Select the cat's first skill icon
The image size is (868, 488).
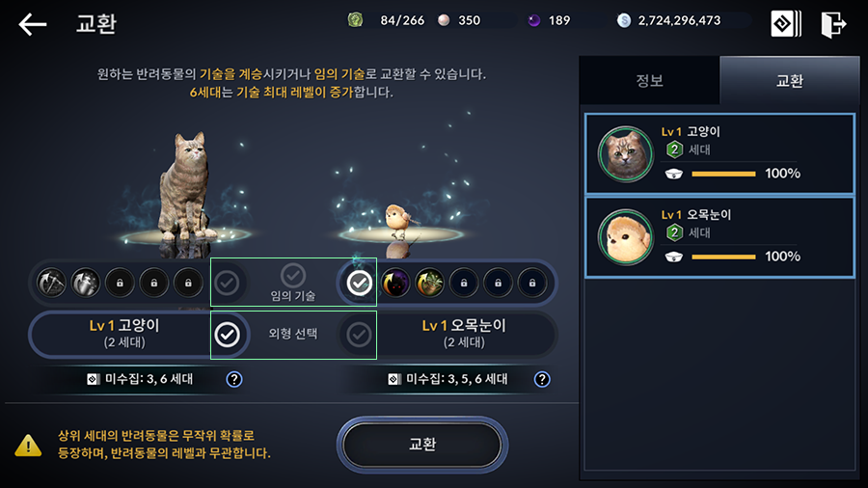coord(51,283)
